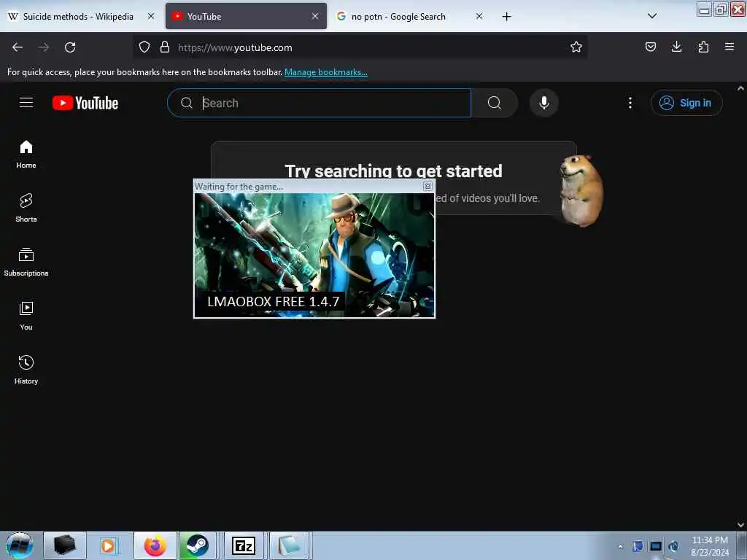Open Manage bookmarks link
The width and height of the screenshot is (747, 560).
tap(326, 72)
